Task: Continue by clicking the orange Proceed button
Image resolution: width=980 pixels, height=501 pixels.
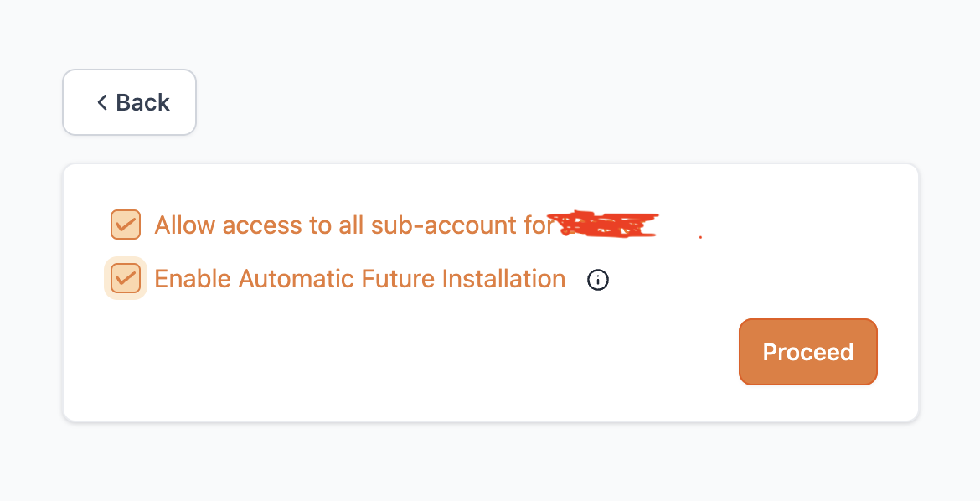Action: click(x=807, y=352)
